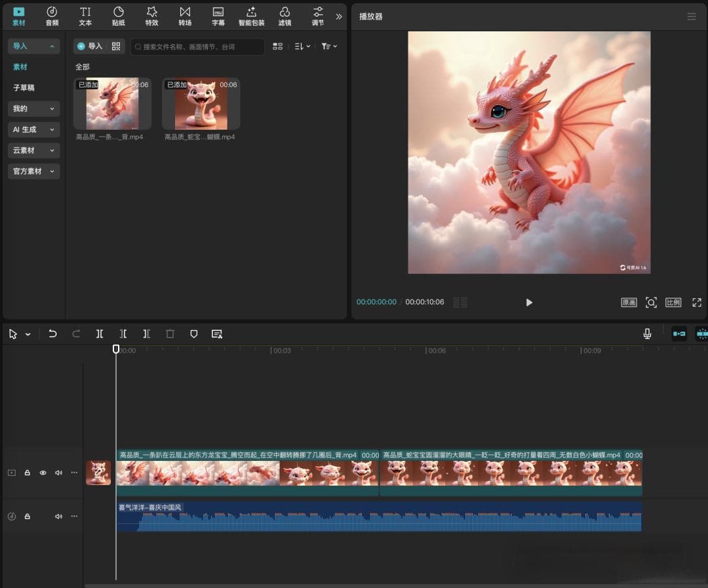Viewport: 708px width, 588px height.
Task: Select the 特效 effects tab
Action: coord(151,16)
